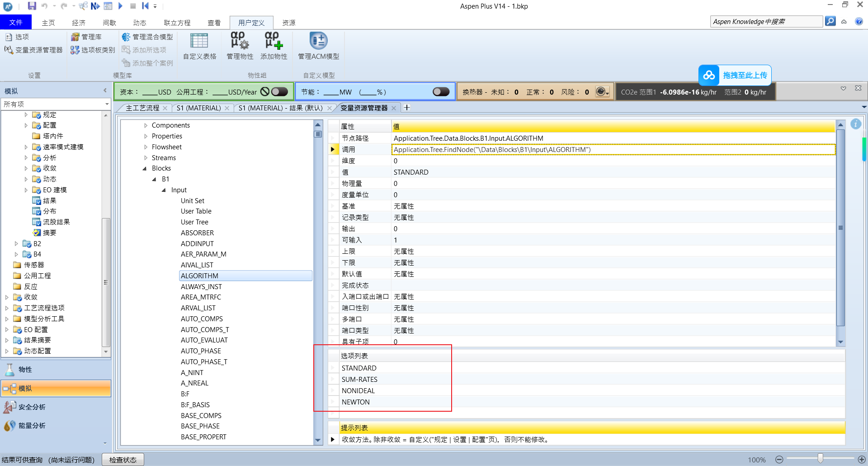Toggle the energy savings (节能) switch
The width and height of the screenshot is (868, 466).
coord(441,92)
